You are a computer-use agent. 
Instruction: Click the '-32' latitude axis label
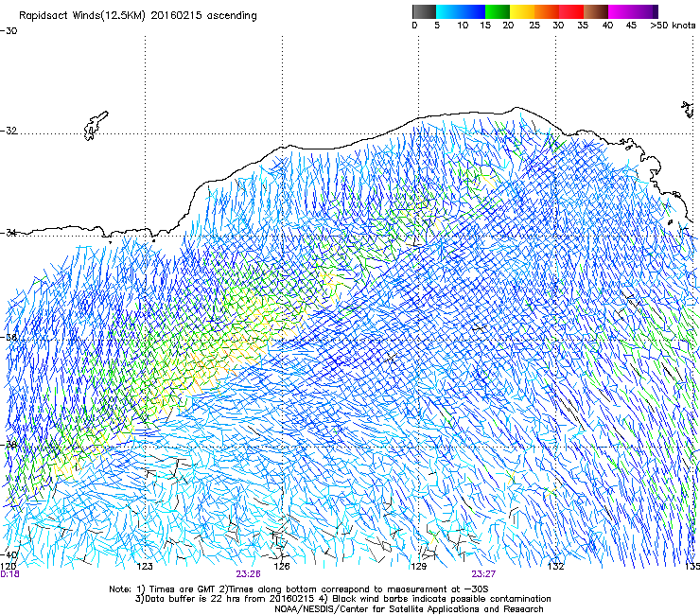[9, 131]
